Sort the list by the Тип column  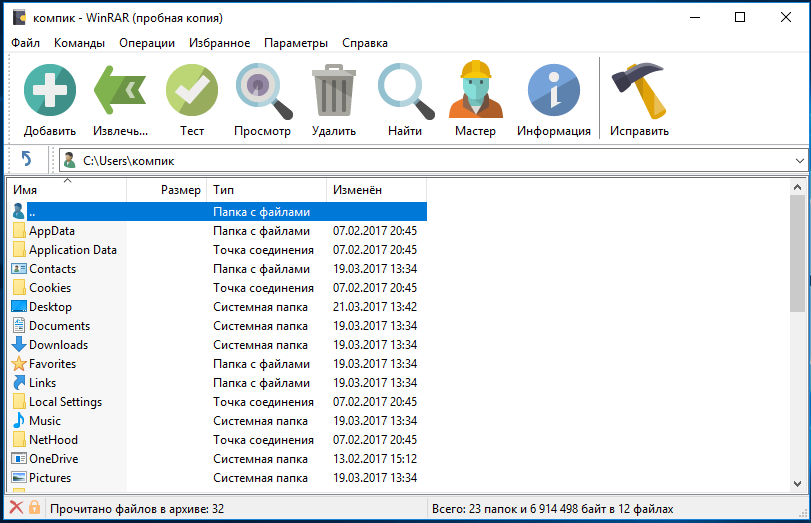267,190
